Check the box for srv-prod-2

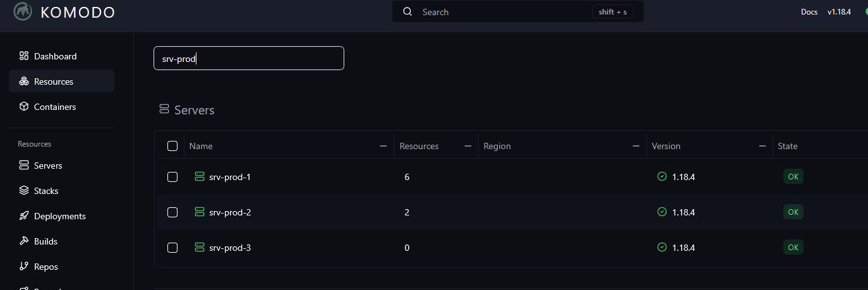point(172,212)
